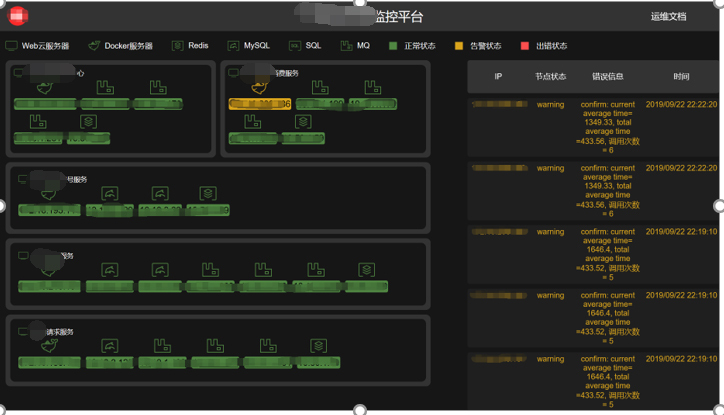Click the MQ legend icon

coord(346,46)
